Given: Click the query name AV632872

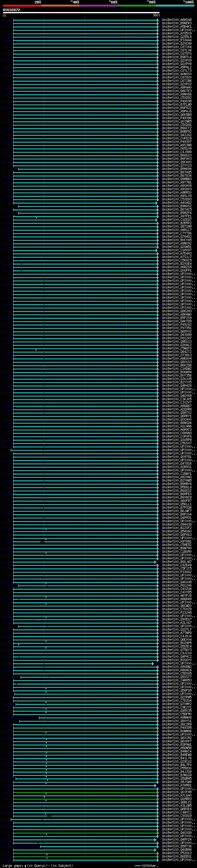Looking at the screenshot, I should pyautogui.click(x=11, y=10).
